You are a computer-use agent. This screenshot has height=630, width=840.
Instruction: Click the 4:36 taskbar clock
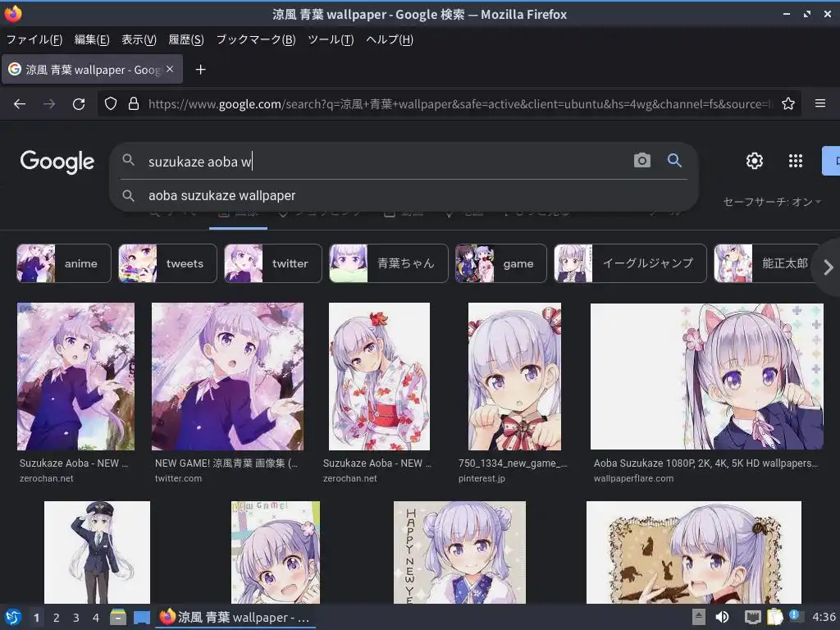coord(824,617)
